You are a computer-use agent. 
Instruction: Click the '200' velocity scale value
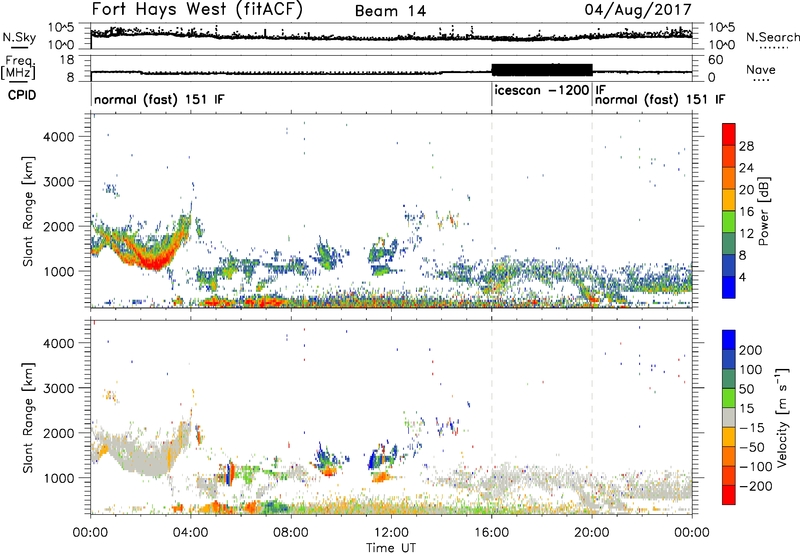click(x=751, y=350)
